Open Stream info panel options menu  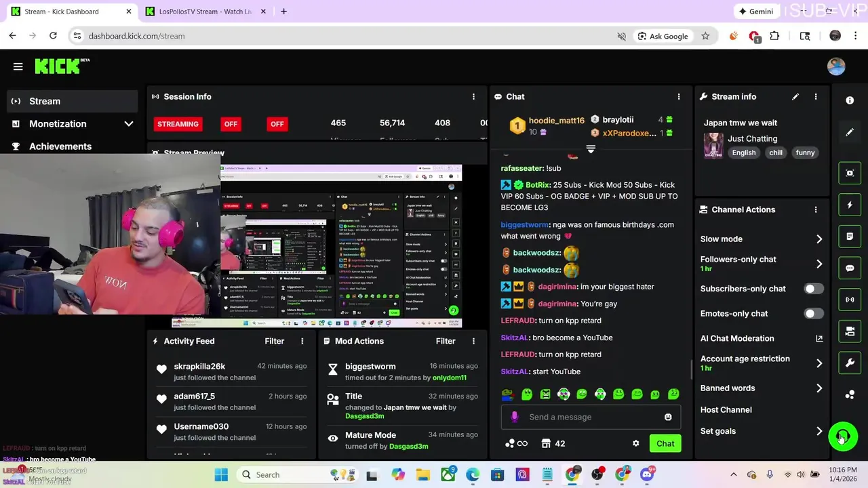click(816, 97)
